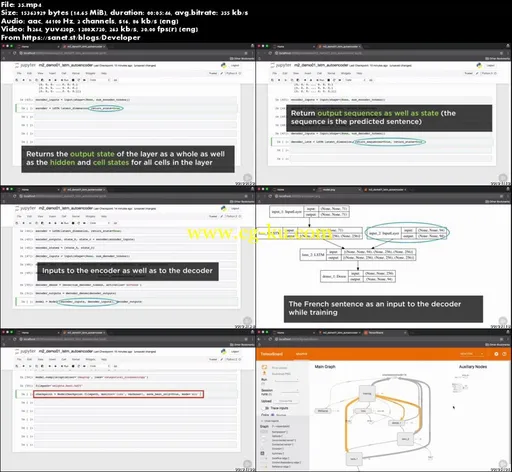Click the red-outlined ModelCheckpoint code cell
The height and width of the screenshot is (472, 512).
pyautogui.click(x=118, y=394)
